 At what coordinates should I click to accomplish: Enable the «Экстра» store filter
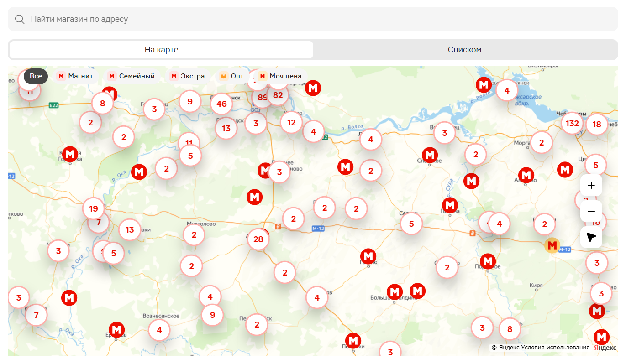tap(188, 76)
